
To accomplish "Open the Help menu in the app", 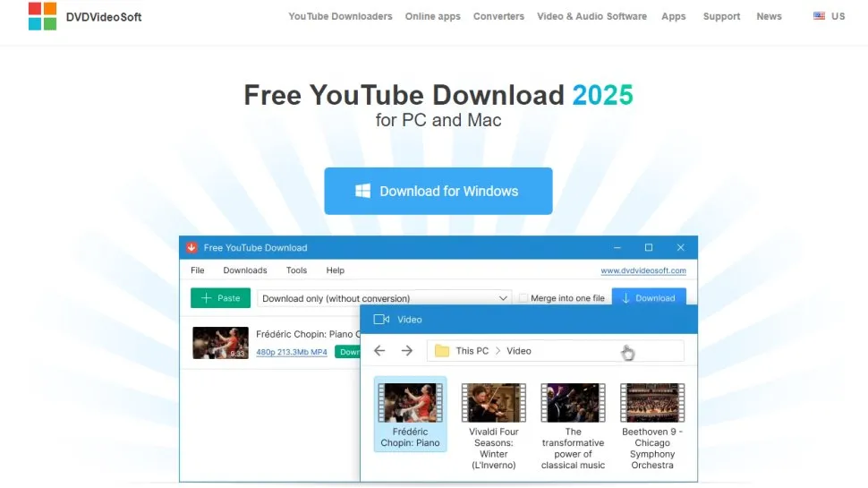I will click(335, 270).
